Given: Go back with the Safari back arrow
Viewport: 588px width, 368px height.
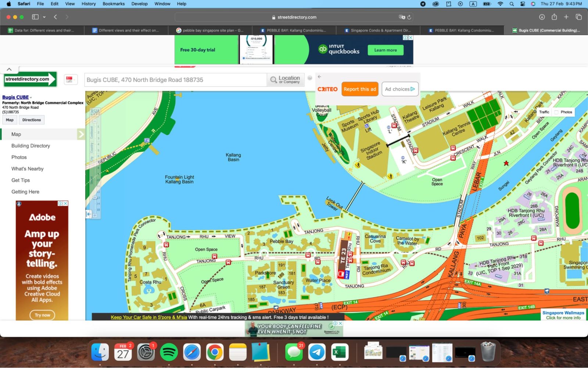Looking at the screenshot, I should 55,17.
